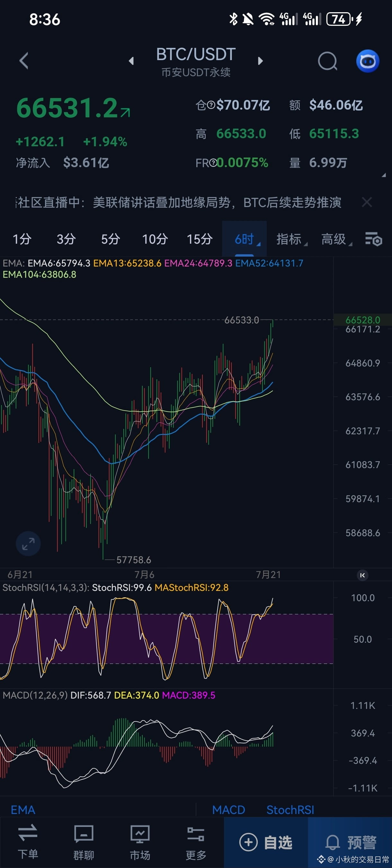Tap the +1.94% change percentage
392x868 pixels.
(x=105, y=142)
